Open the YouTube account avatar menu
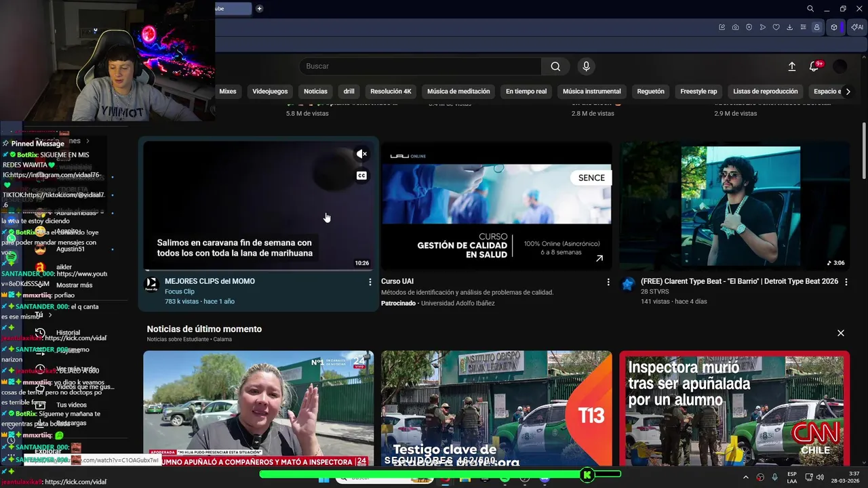The height and width of the screenshot is (488, 868). tap(840, 66)
